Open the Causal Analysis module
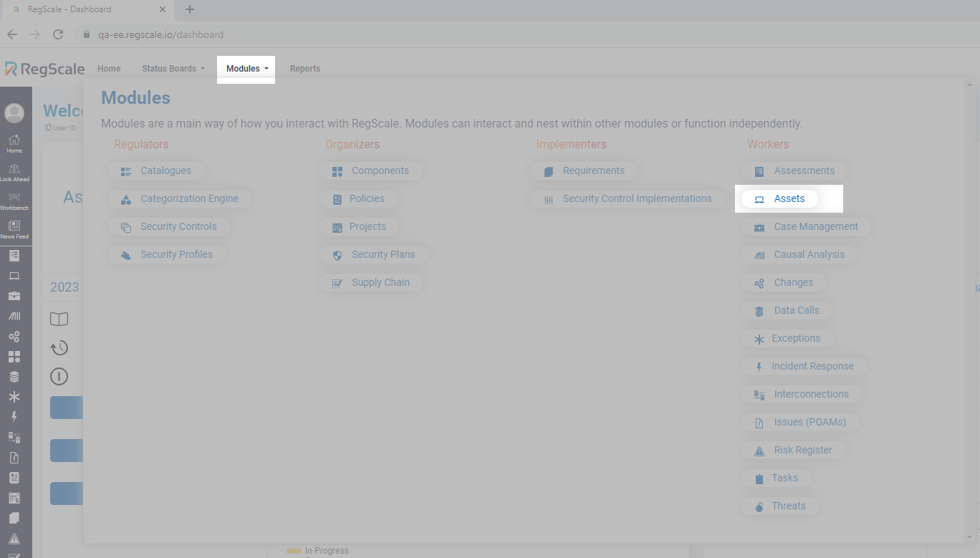The image size is (980, 558). 799,255
